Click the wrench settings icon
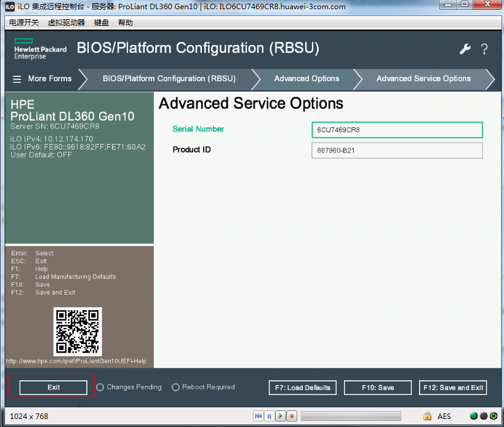Image resolution: width=504 pixels, height=427 pixels. [465, 49]
